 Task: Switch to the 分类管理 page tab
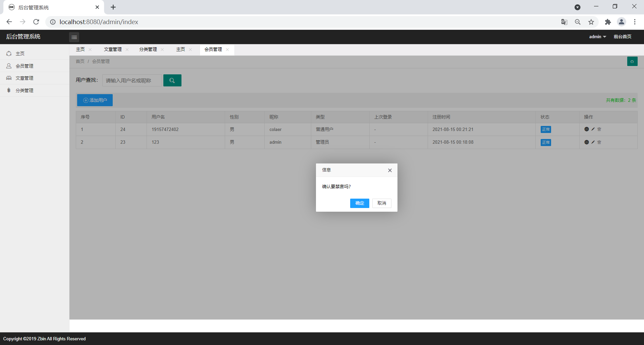(x=148, y=50)
